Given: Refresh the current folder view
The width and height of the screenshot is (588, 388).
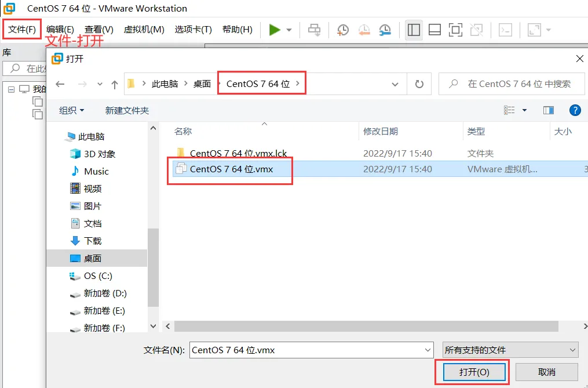Looking at the screenshot, I should tap(419, 84).
